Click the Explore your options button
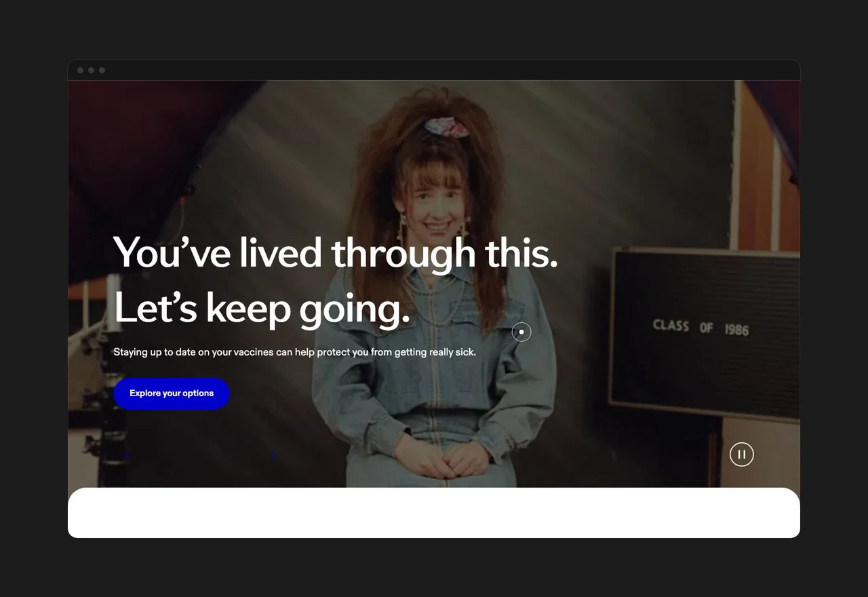This screenshot has height=597, width=868. tap(172, 393)
